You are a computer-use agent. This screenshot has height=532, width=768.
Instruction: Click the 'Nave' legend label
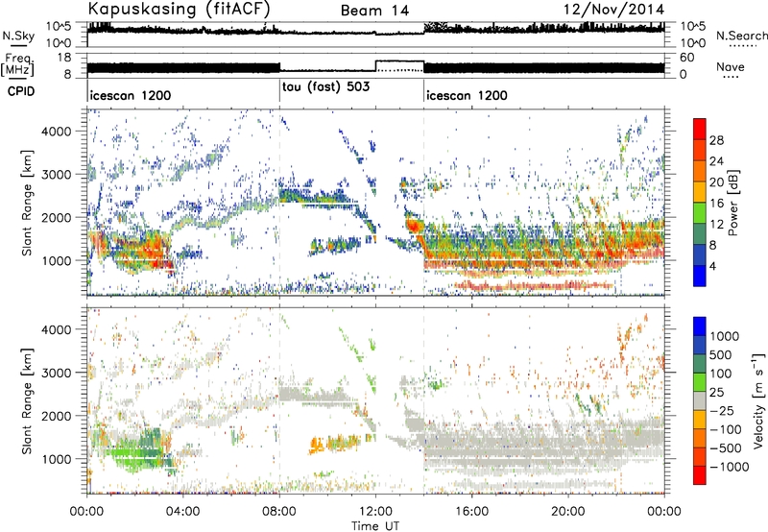point(731,67)
